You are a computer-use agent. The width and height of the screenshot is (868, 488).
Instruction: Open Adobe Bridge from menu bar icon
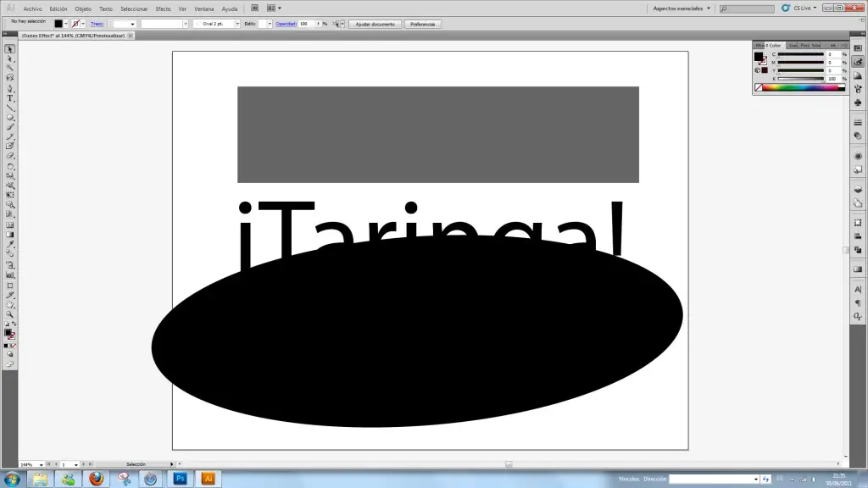point(254,8)
